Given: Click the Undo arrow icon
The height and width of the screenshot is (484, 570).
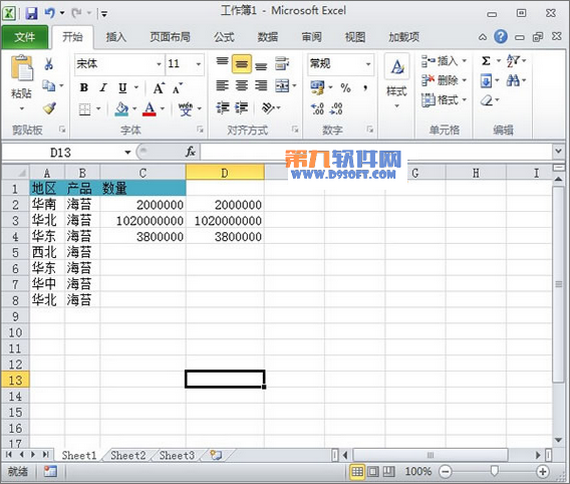Looking at the screenshot, I should point(49,13).
